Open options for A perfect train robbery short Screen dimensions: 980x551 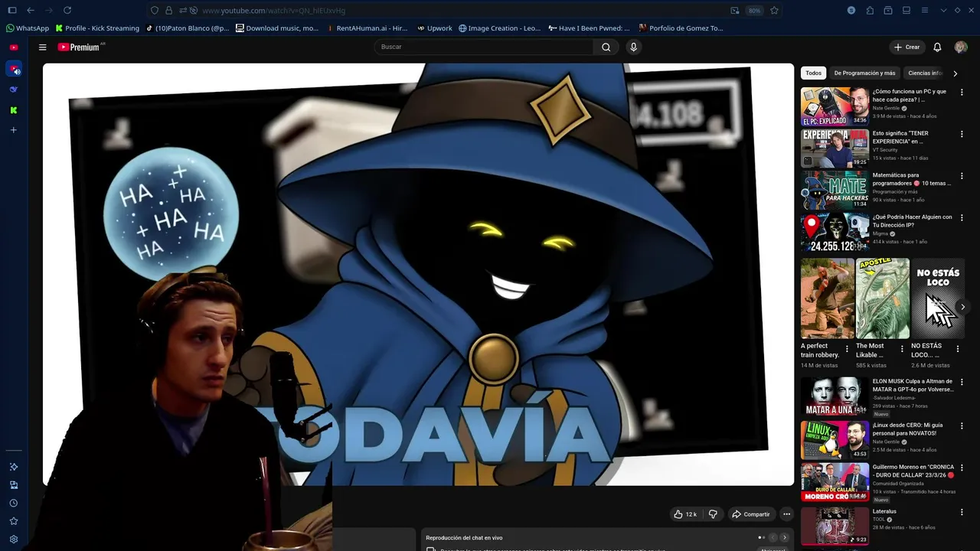[847, 349]
